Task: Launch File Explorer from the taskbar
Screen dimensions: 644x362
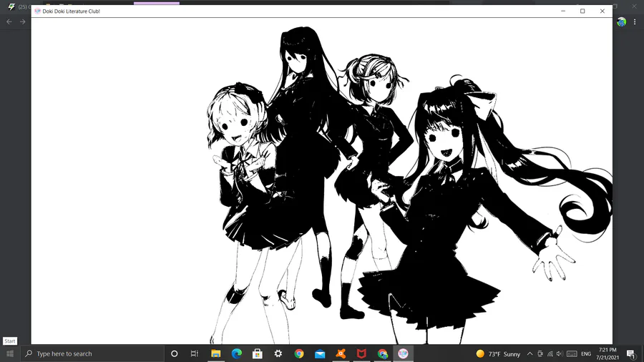Action: pyautogui.click(x=215, y=353)
